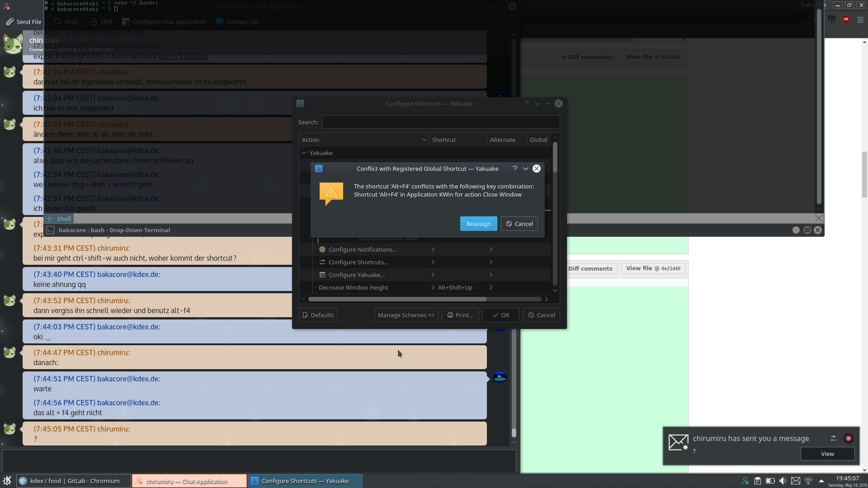Open the KDE application launcher

(7, 481)
